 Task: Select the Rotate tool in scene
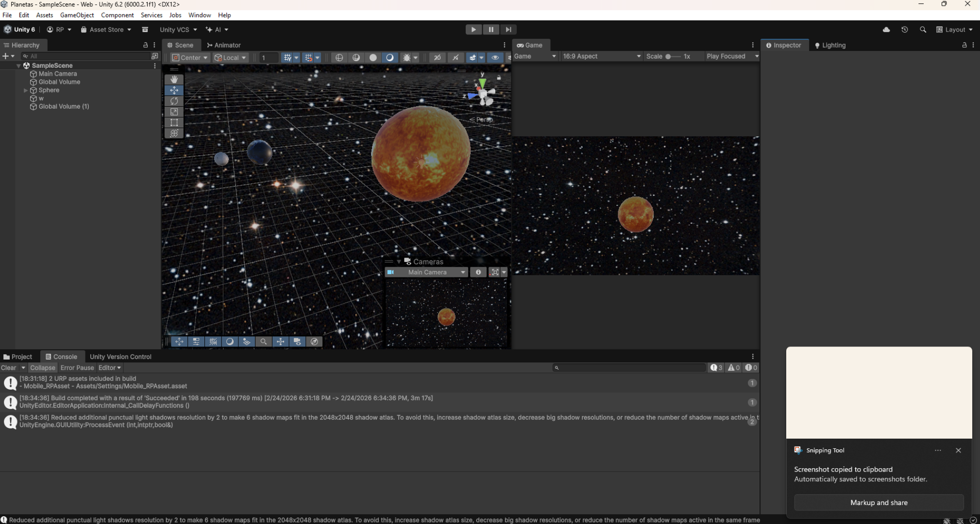(x=174, y=101)
